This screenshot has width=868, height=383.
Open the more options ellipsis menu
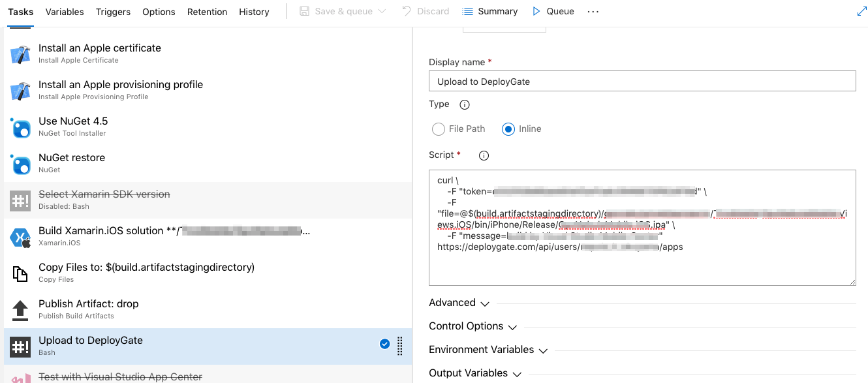[x=593, y=12]
